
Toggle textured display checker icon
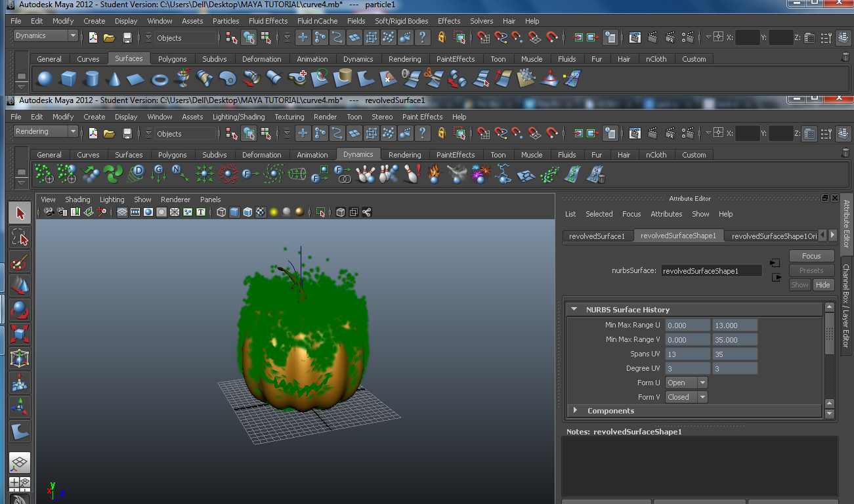point(261,212)
